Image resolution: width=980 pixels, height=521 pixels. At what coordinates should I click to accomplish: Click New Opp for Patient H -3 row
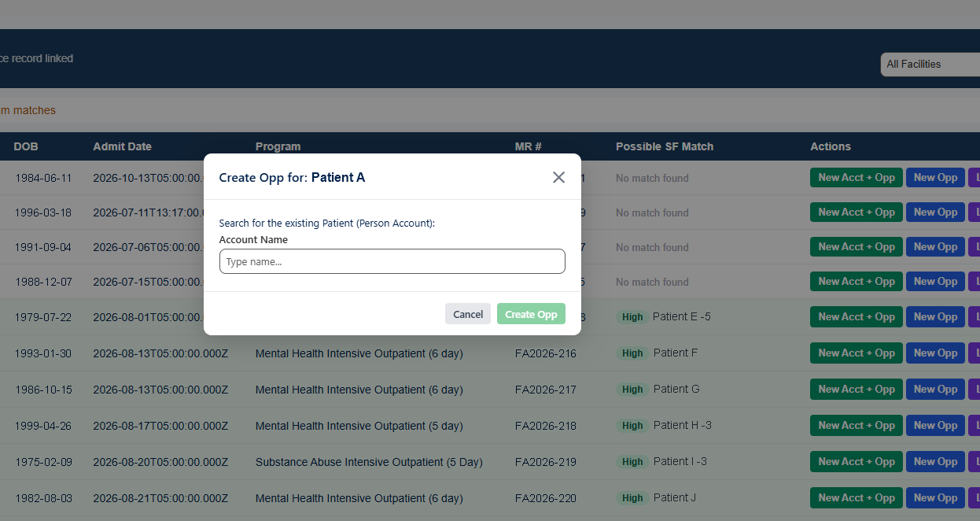[935, 426]
